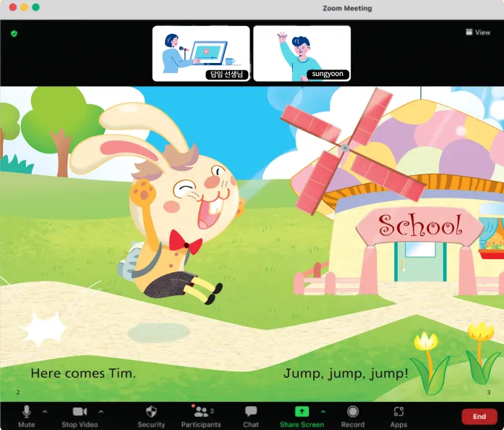Viewport: 504px width, 430px height.
Task: Expand share screen options arrow
Action: coord(323,412)
